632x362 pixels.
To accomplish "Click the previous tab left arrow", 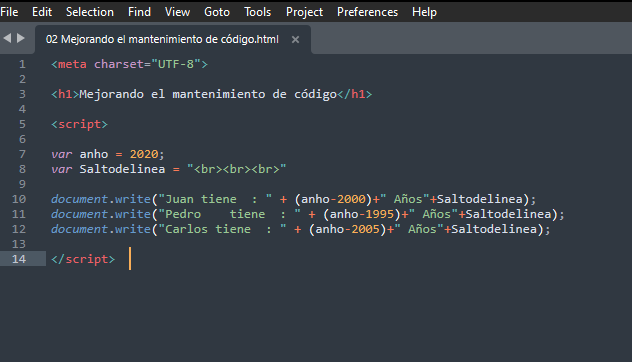I will point(7,38).
